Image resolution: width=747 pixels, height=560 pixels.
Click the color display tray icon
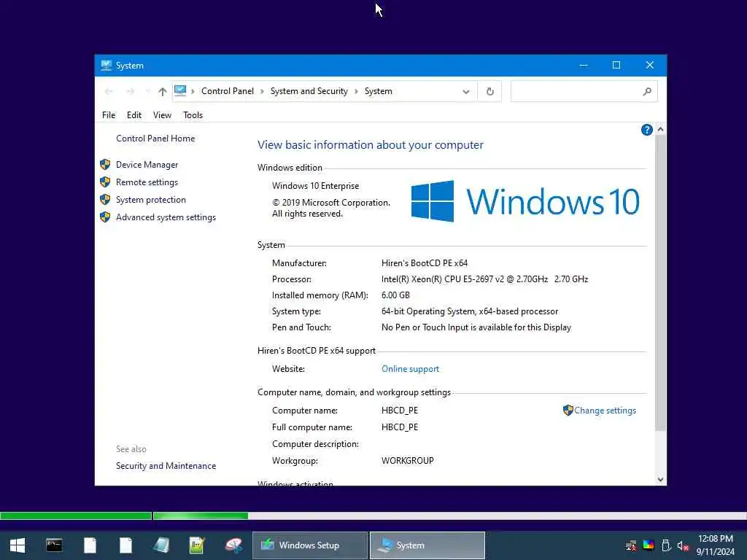649,545
